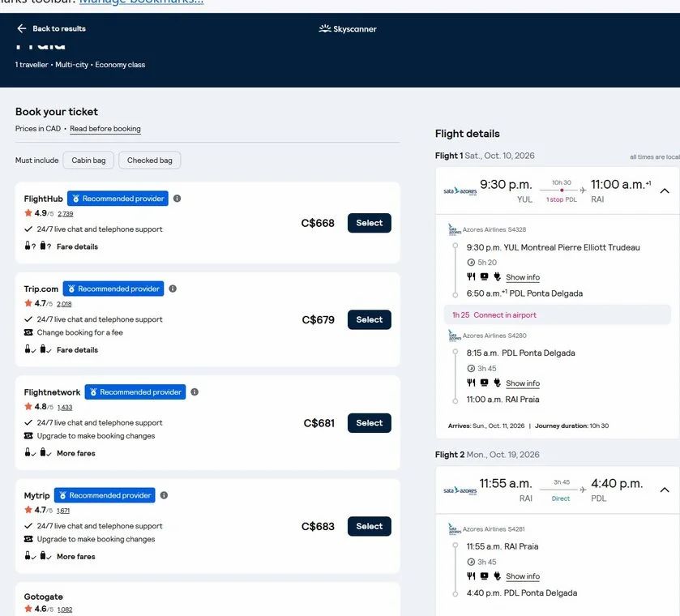
Task: Click clock duration icon beside 5h 20
Action: click(x=471, y=262)
